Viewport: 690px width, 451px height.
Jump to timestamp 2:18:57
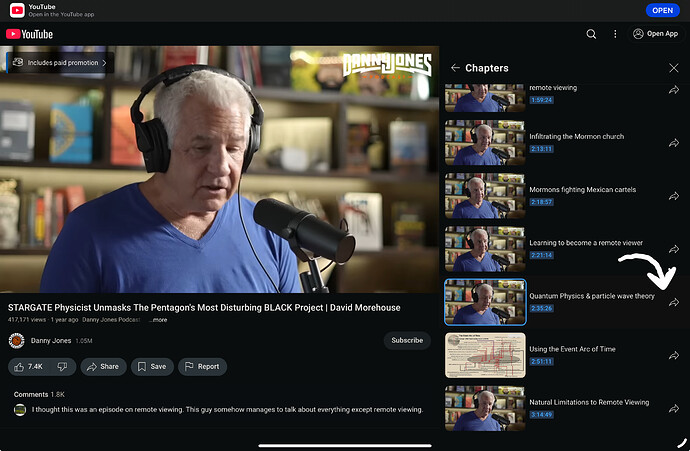coord(541,202)
